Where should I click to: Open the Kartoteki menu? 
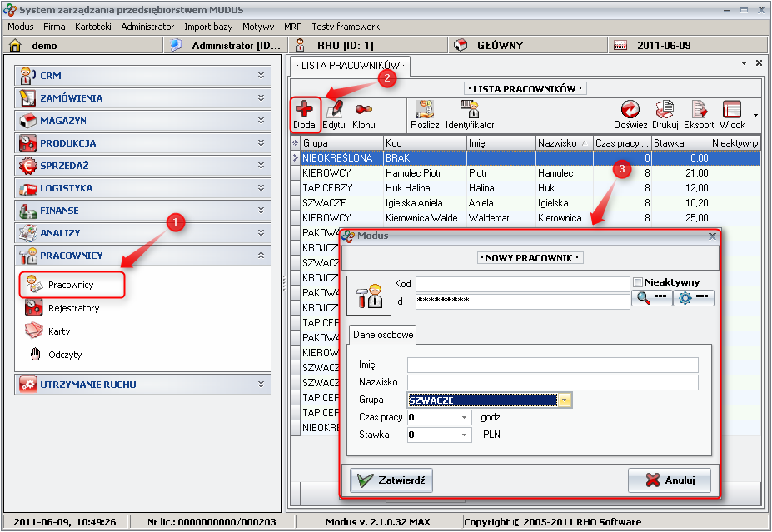click(92, 27)
